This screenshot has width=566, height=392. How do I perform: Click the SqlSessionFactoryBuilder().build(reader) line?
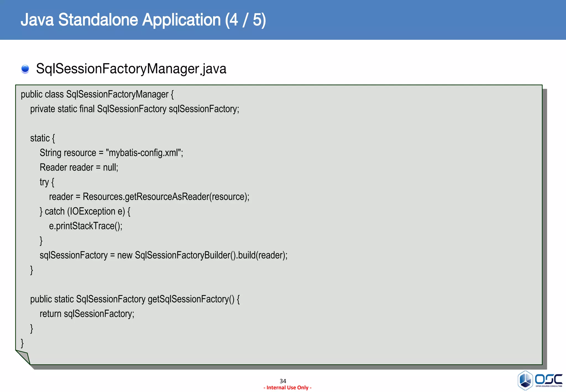click(164, 255)
